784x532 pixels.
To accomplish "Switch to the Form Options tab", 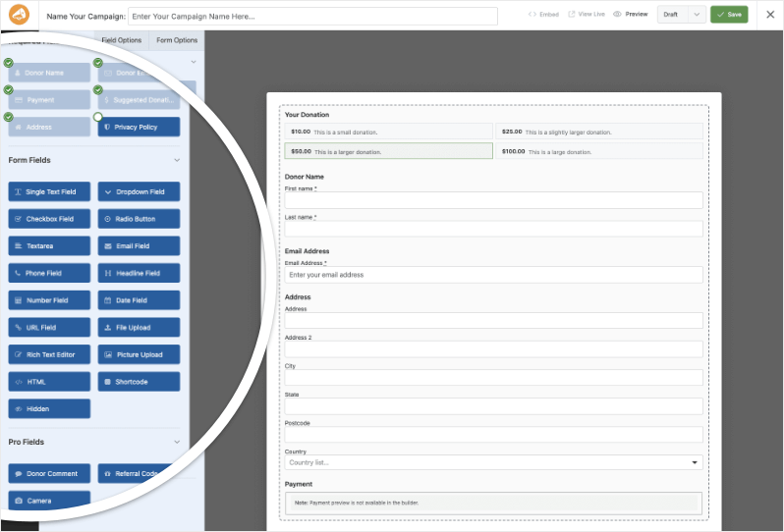I will tap(177, 40).
